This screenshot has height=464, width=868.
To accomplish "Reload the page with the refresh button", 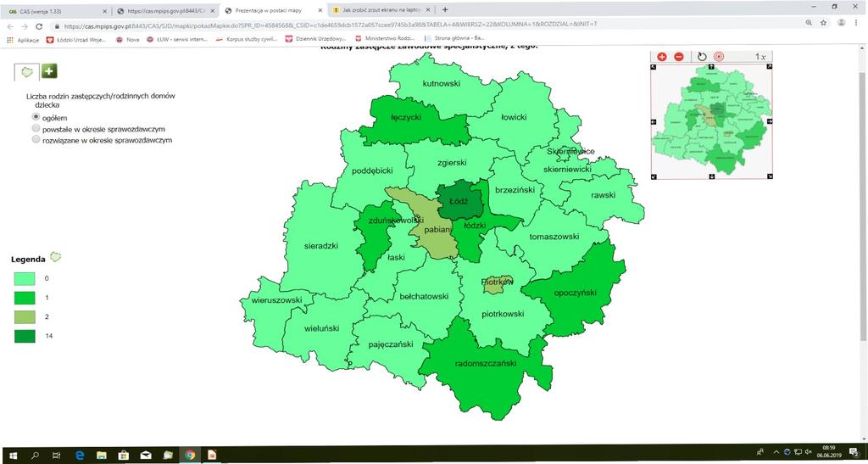I will point(39,25).
